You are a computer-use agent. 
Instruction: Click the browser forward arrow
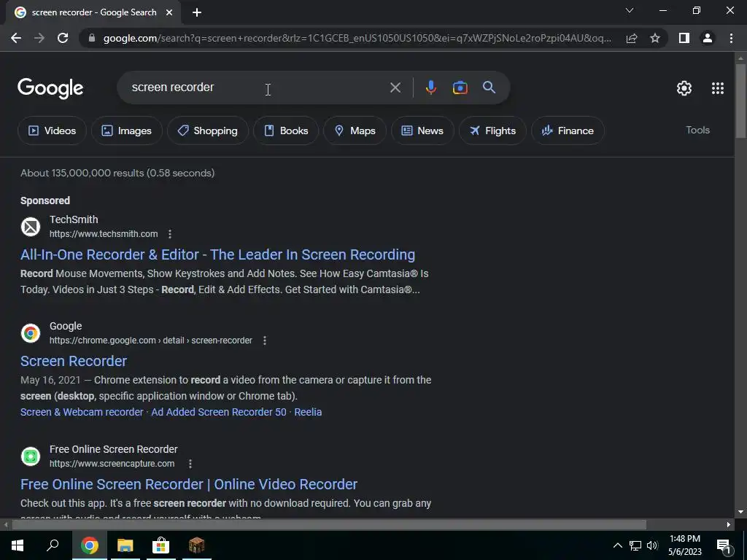pyautogui.click(x=39, y=38)
